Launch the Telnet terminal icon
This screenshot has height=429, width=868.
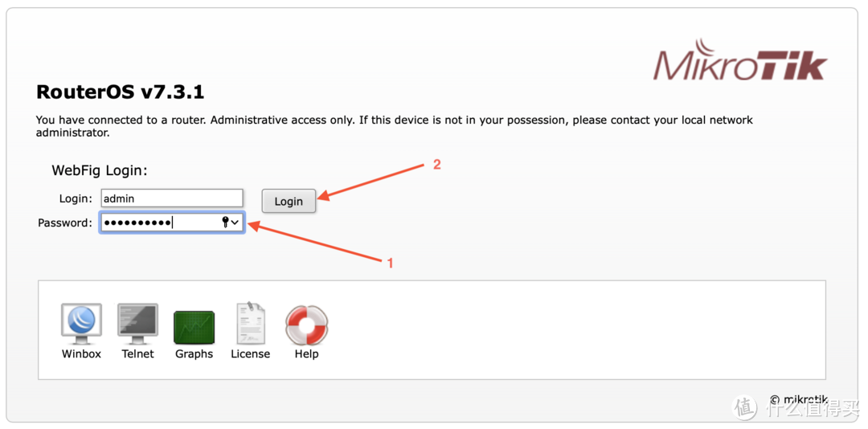(x=137, y=324)
